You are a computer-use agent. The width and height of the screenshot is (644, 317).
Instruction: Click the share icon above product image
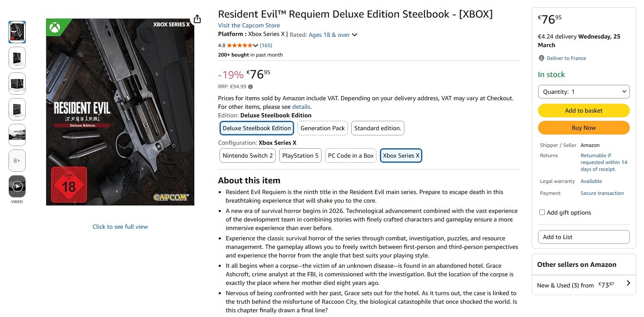point(197,19)
